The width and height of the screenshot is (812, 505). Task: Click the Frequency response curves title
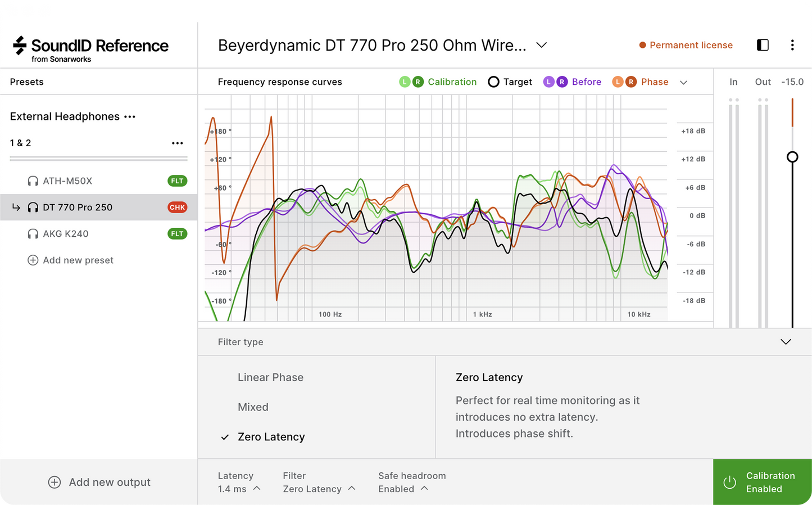[280, 82]
